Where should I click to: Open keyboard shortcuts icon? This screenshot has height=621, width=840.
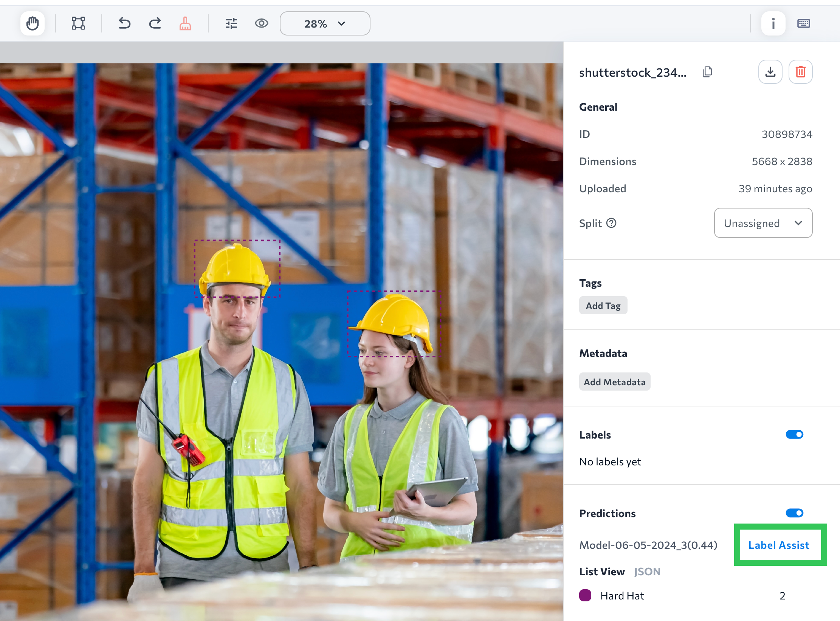(803, 23)
